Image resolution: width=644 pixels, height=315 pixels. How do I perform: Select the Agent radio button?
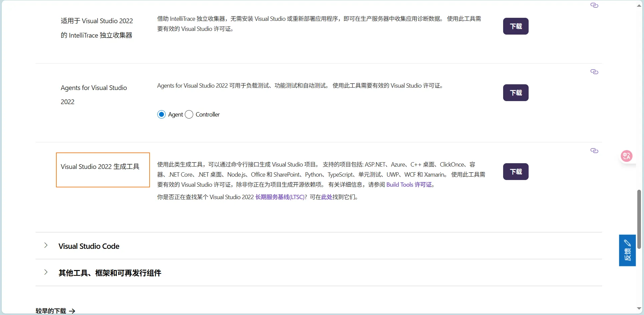click(162, 115)
